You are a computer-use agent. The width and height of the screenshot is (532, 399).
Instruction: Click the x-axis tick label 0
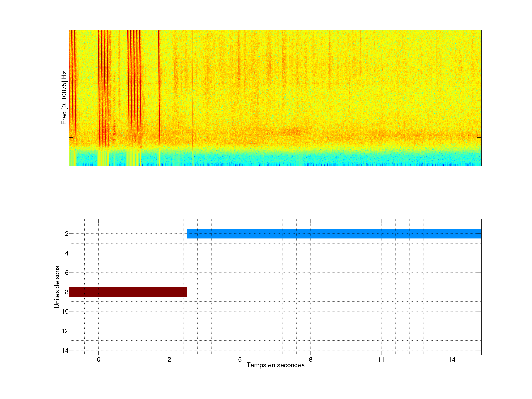[98, 359]
